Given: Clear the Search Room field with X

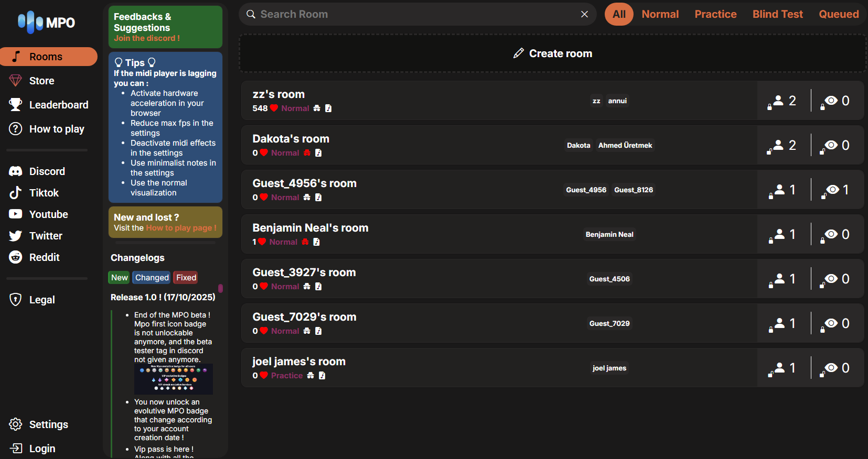Looking at the screenshot, I should click(584, 14).
